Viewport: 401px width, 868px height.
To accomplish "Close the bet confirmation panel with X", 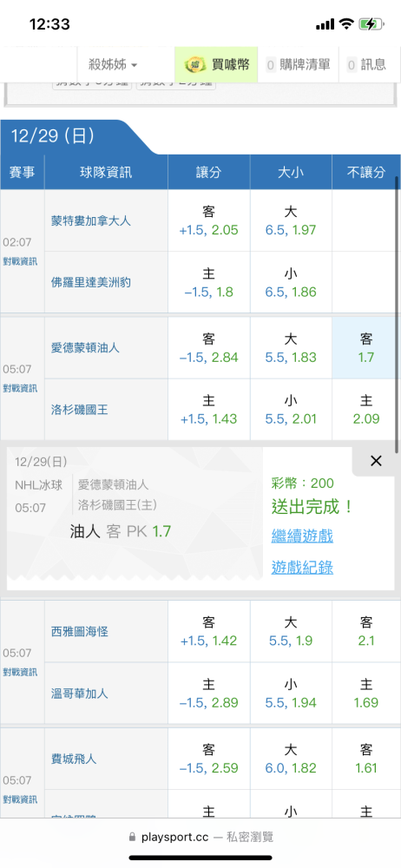I will 376,461.
